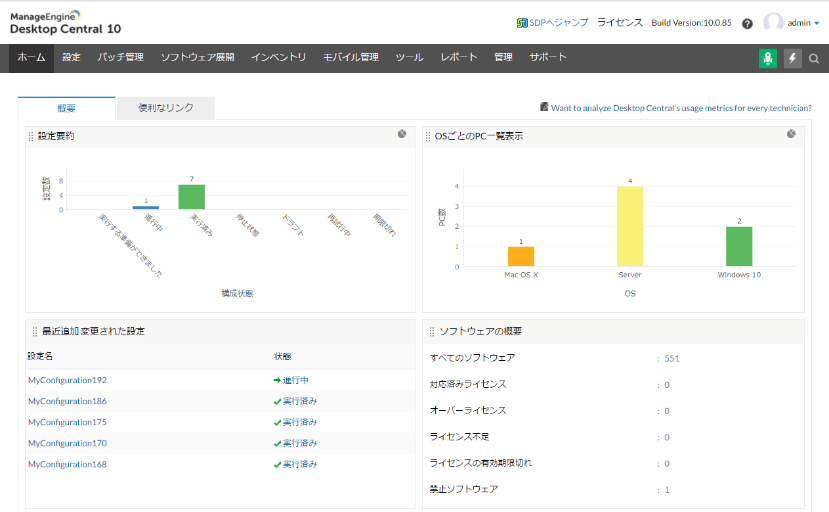Click the yellow Server bar in OS chart
This screenshot has height=512, width=829.
(630, 226)
